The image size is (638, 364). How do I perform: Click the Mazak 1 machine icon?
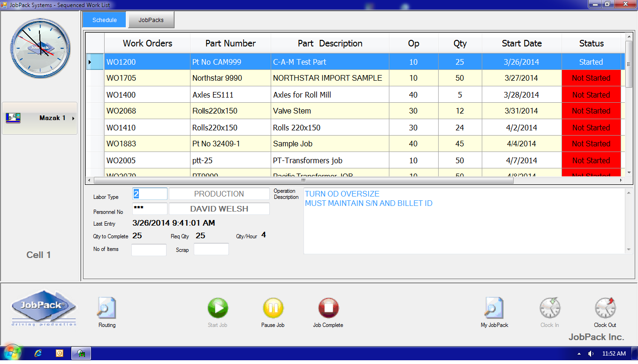tap(13, 118)
